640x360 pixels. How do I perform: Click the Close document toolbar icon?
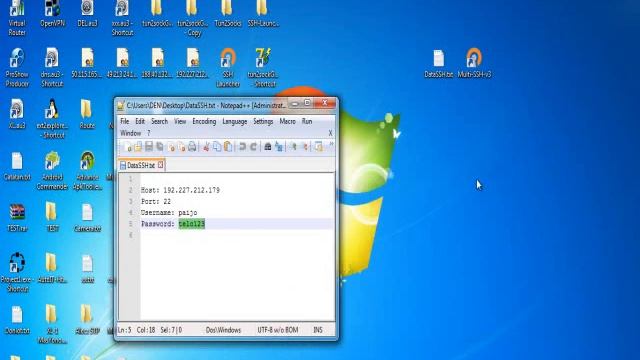pyautogui.click(x=171, y=147)
